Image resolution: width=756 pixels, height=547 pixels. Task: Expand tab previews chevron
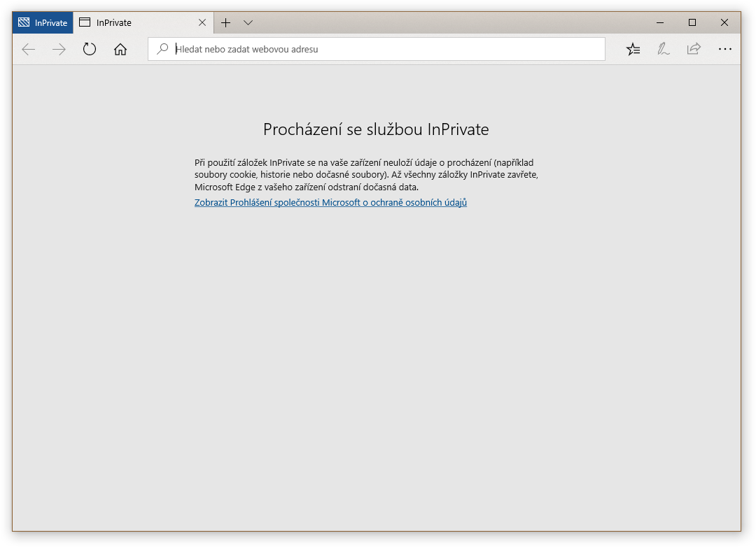[x=248, y=22]
